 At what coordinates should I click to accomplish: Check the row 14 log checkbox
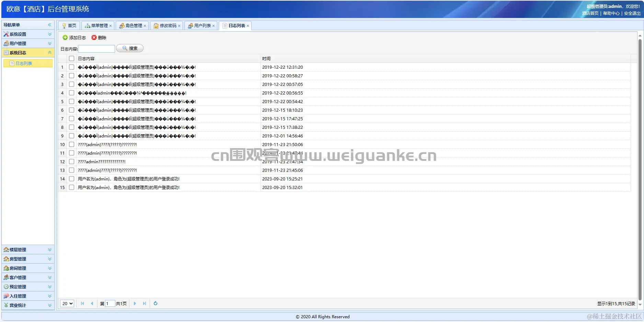click(71, 179)
